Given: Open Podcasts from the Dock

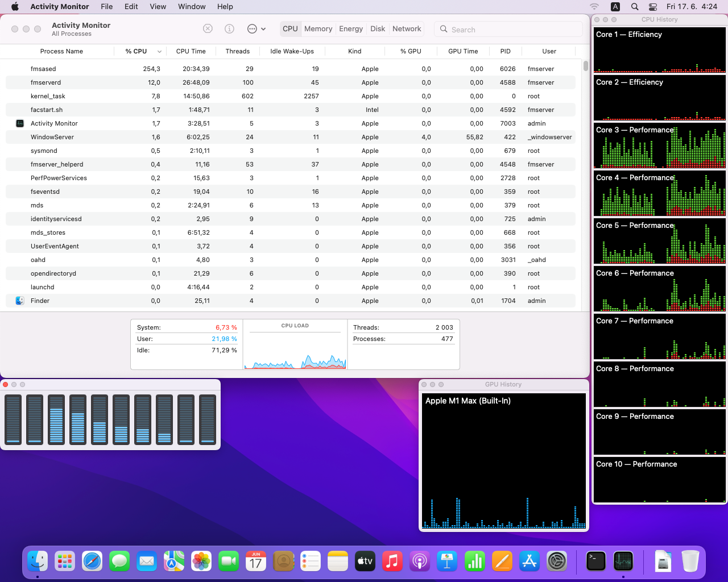Looking at the screenshot, I should pyautogui.click(x=420, y=562).
